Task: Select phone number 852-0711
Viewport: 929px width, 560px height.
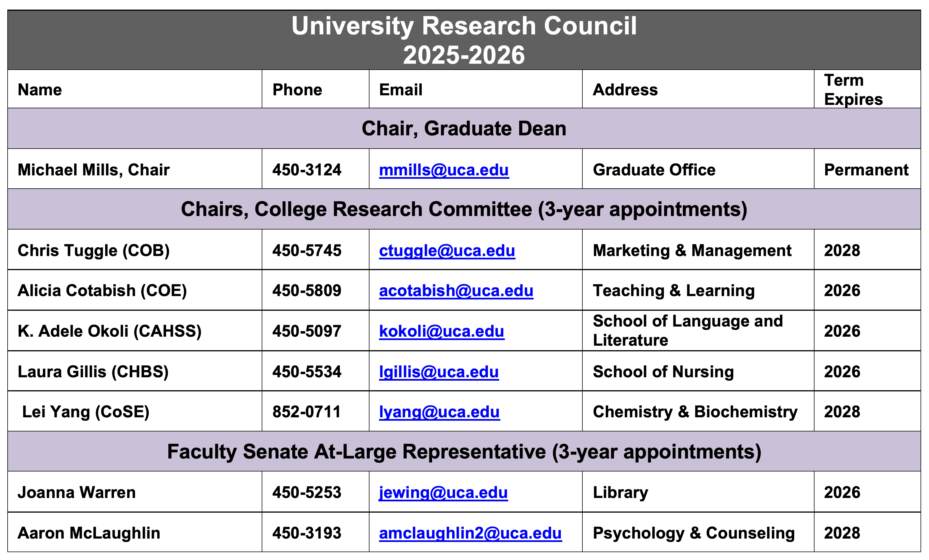Action: pos(307,412)
